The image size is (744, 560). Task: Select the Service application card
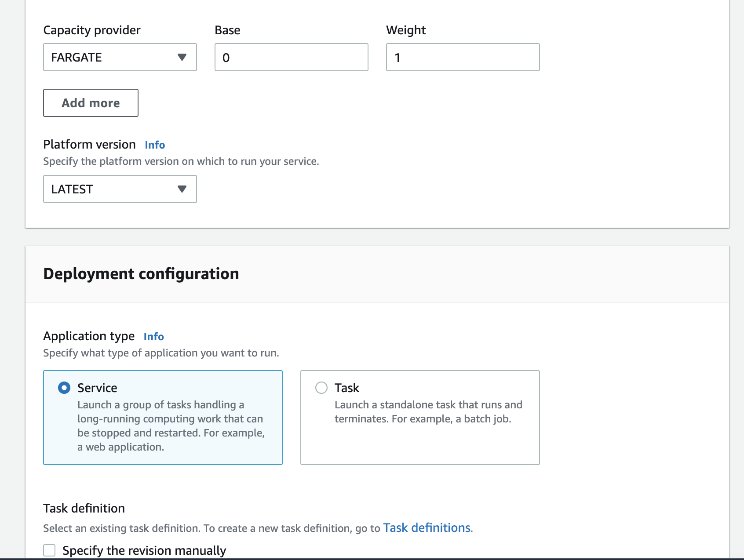coord(163,418)
